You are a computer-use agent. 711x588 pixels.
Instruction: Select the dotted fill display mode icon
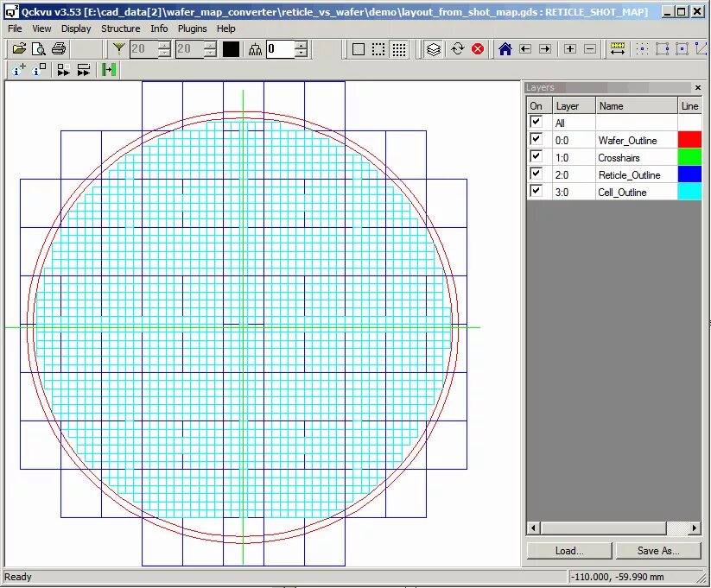click(x=398, y=49)
